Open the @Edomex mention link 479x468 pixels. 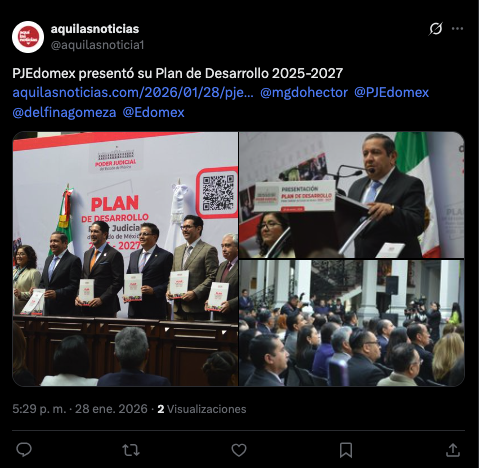153,112
